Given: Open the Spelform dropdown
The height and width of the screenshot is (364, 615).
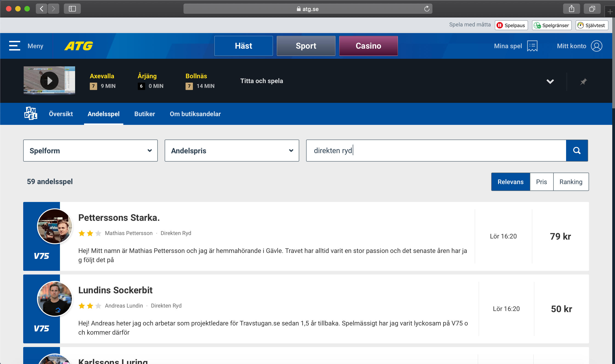Looking at the screenshot, I should click(90, 151).
